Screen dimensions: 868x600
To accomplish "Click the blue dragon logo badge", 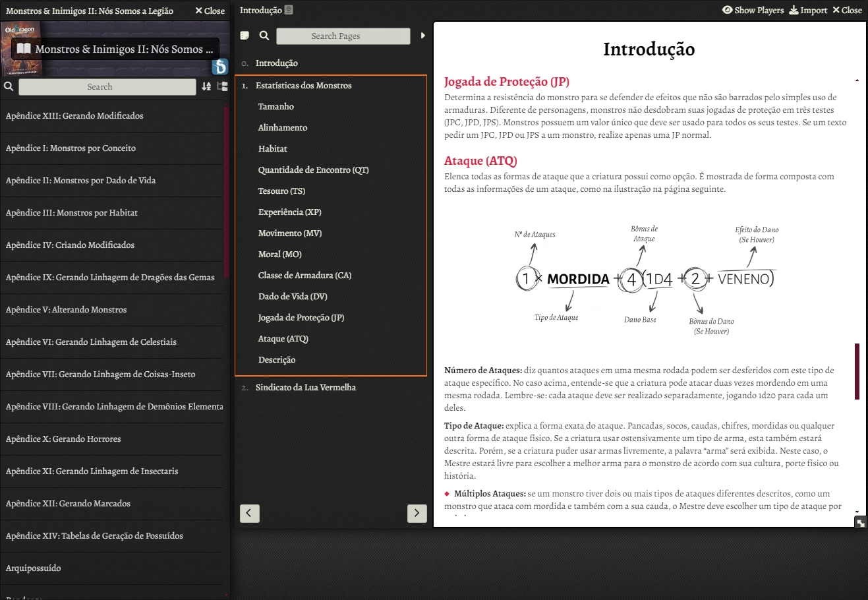I will (x=219, y=67).
